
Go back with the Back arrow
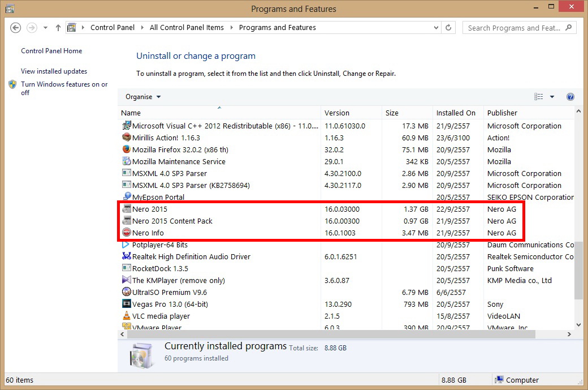click(15, 28)
